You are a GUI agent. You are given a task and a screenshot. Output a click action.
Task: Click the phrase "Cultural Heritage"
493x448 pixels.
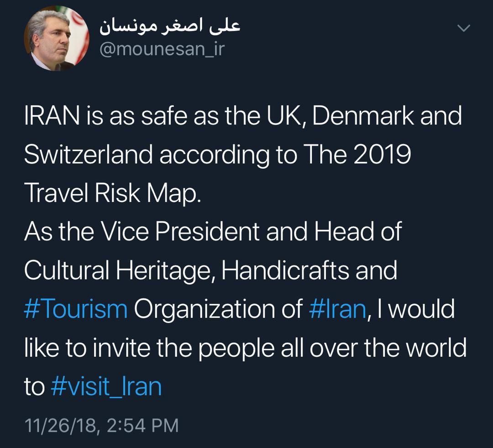click(x=118, y=270)
